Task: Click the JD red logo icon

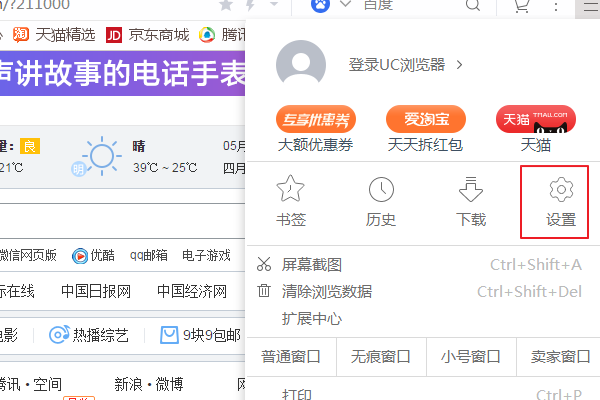Action: (114, 35)
